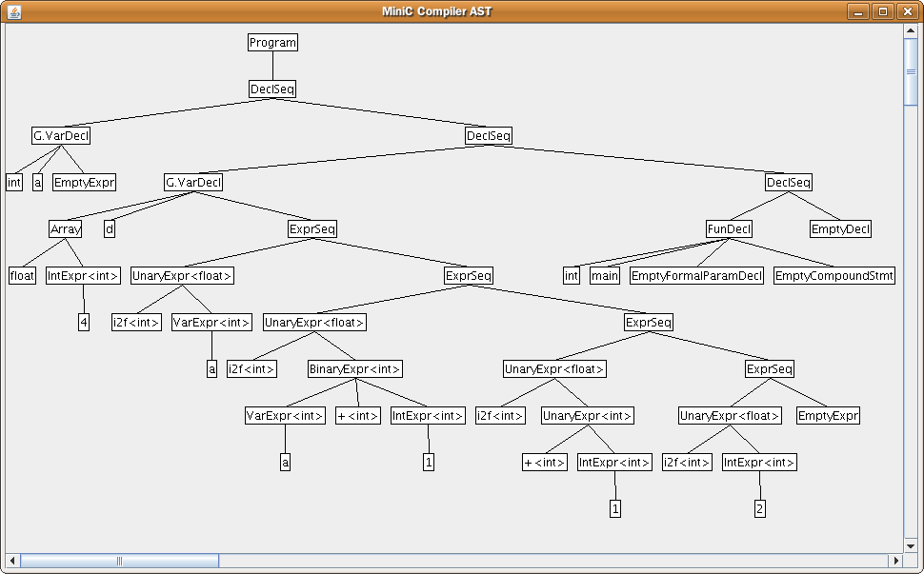Select the FunDecl node
The height and width of the screenshot is (574, 924).
click(x=729, y=229)
